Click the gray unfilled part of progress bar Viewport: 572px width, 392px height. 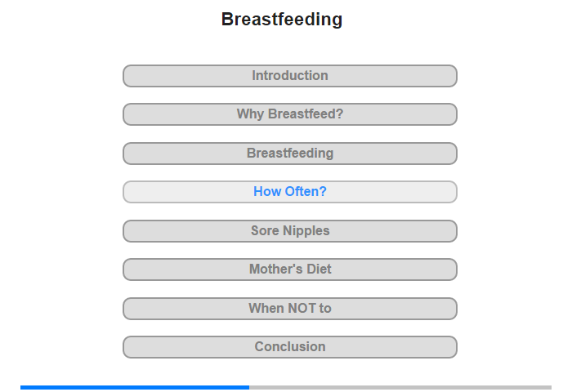pos(400,387)
